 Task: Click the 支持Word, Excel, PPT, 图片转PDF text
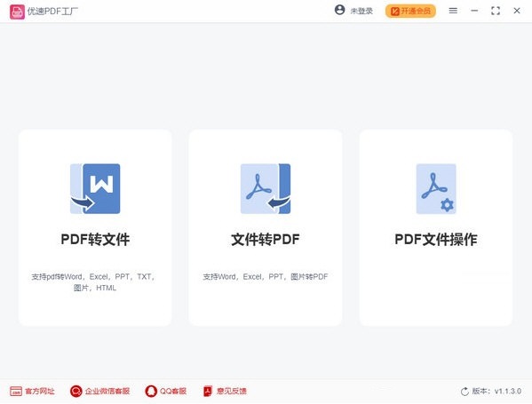[x=266, y=277]
